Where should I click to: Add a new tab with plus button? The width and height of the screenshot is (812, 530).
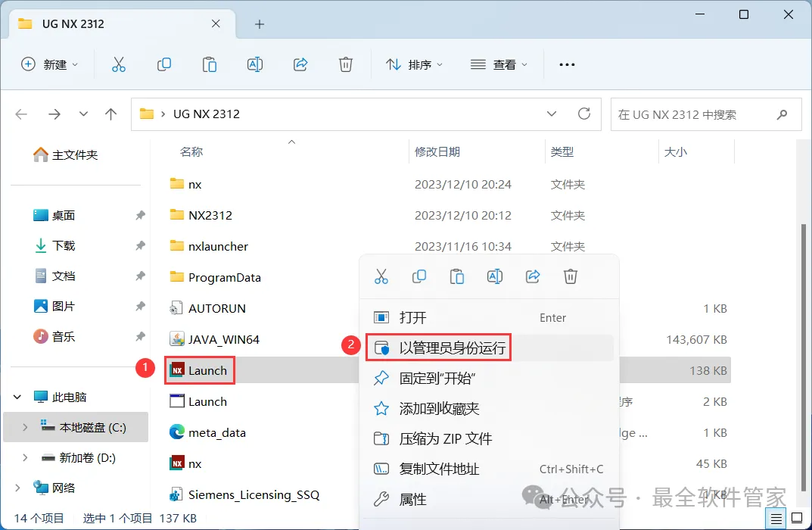point(260,23)
